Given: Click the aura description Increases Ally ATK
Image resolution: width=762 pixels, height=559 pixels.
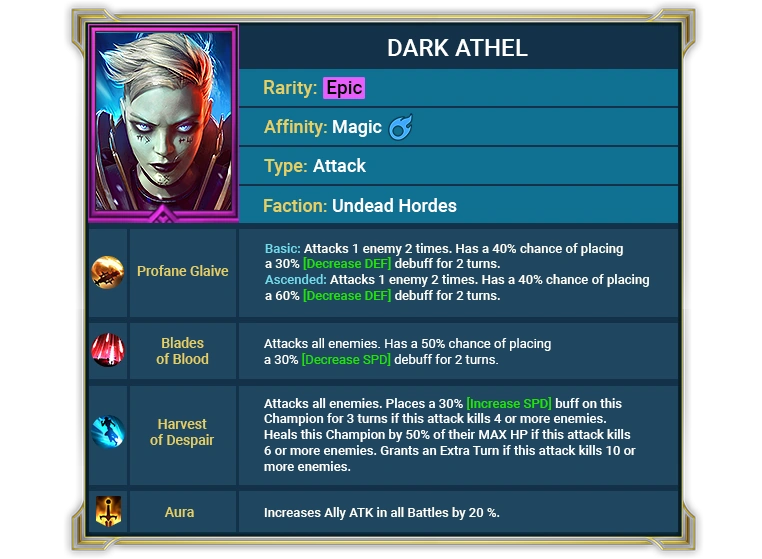Looking at the screenshot, I should (x=381, y=513).
